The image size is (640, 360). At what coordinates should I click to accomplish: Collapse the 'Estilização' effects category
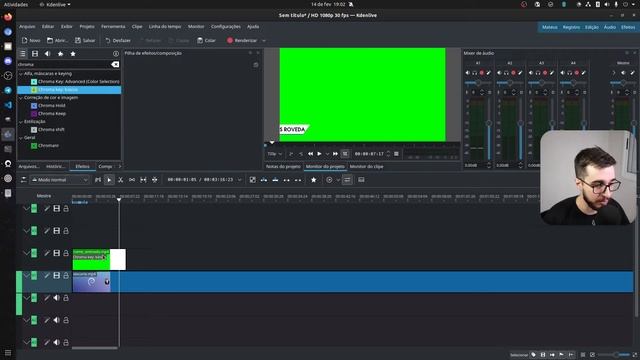21,122
